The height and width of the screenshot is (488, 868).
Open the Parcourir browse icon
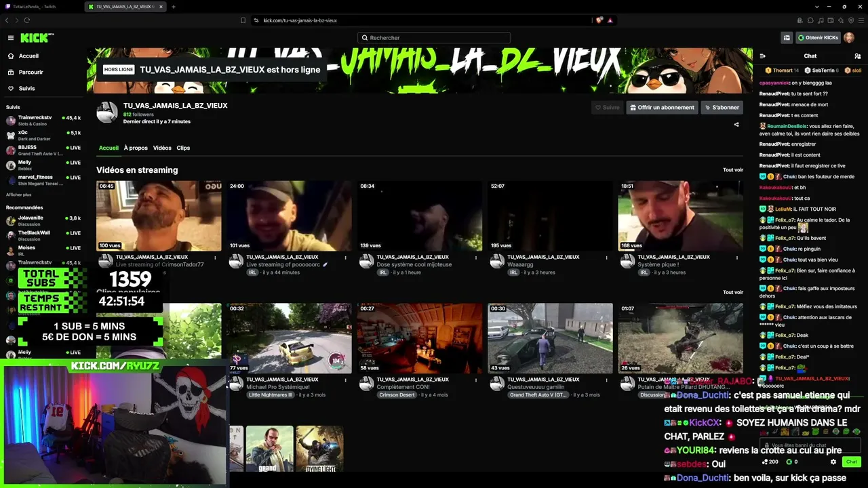[x=11, y=73]
